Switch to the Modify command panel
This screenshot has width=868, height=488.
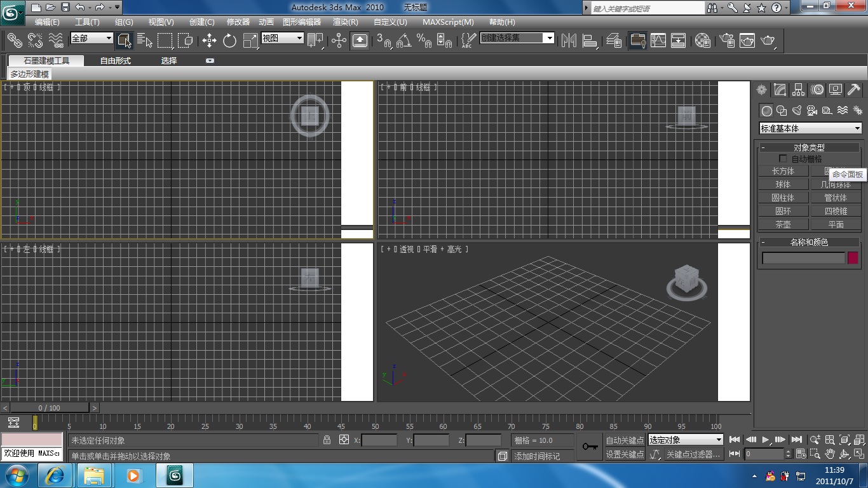pyautogui.click(x=780, y=90)
